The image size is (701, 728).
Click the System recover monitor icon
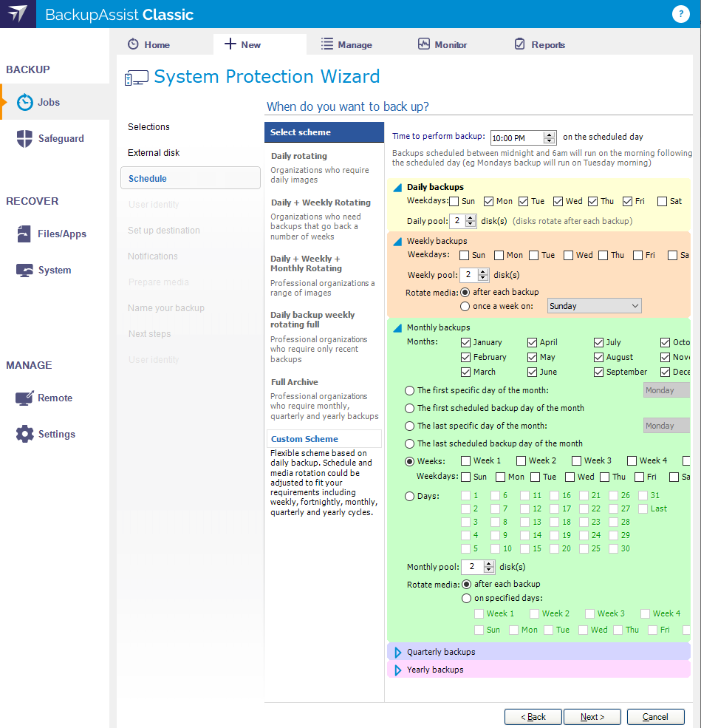click(x=24, y=270)
